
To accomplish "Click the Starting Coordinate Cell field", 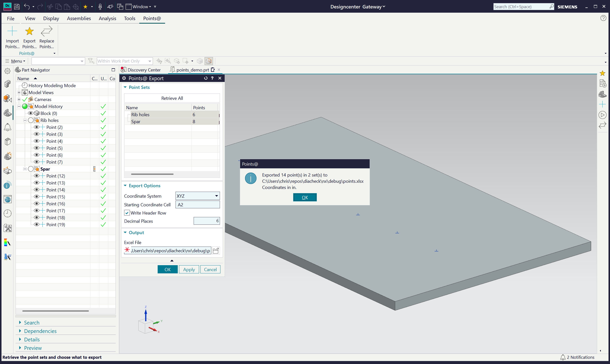I will tap(198, 205).
